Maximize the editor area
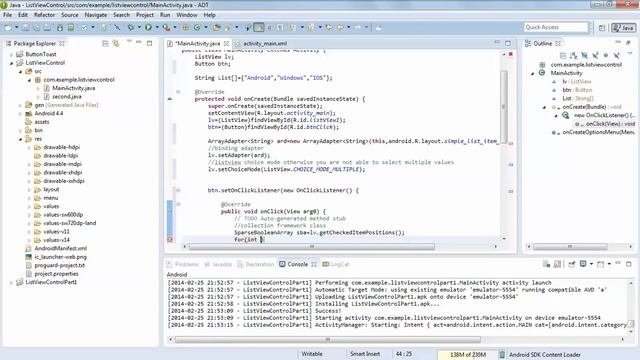Viewport: 640px width, 360px height. [x=508, y=43]
